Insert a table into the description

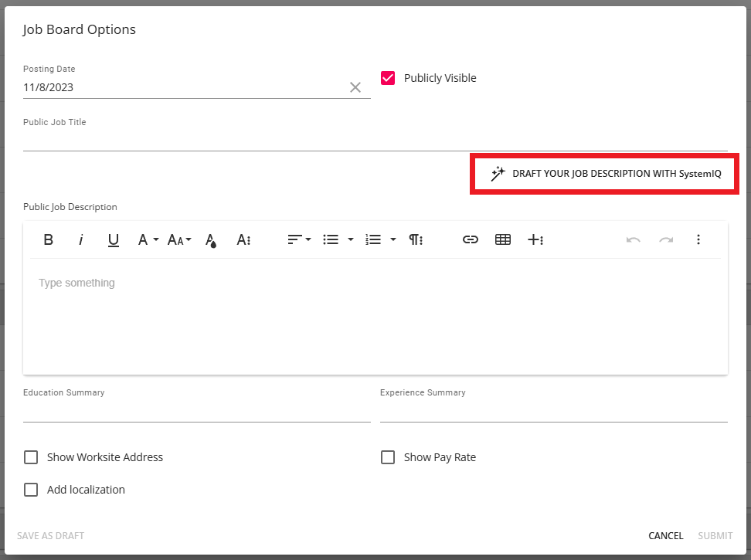(502, 239)
